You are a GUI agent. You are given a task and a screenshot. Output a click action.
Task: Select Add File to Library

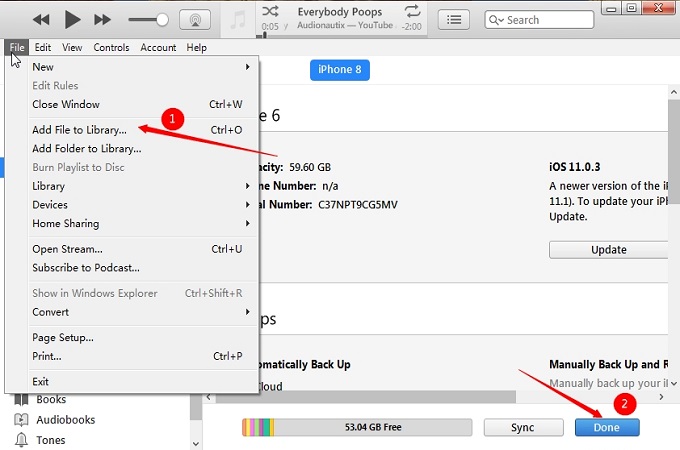[x=141, y=130]
